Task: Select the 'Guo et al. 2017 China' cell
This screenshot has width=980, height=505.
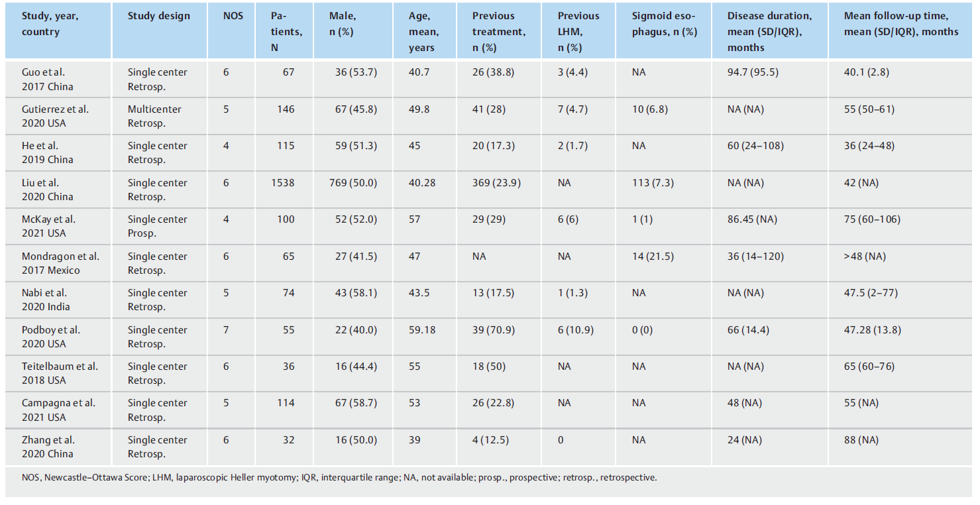Action: coord(47,80)
